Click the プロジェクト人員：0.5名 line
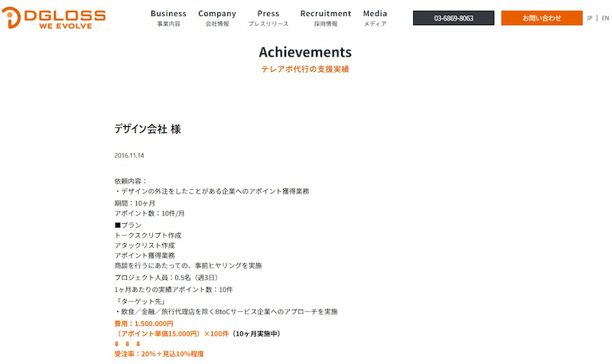 (x=166, y=278)
